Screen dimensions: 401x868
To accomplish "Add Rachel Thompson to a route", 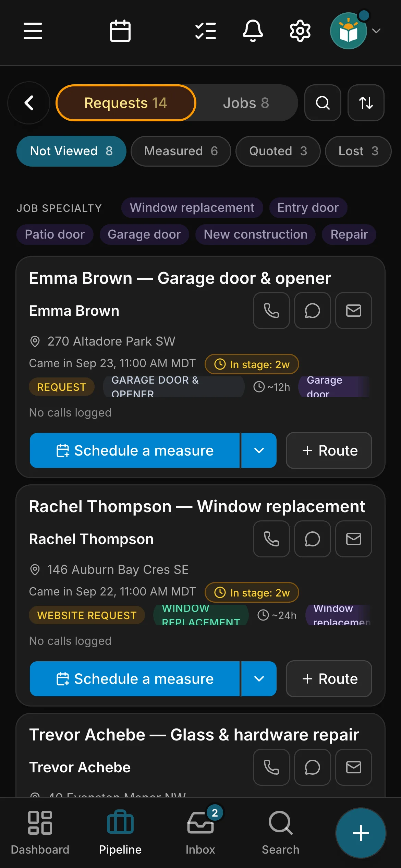I will [329, 679].
